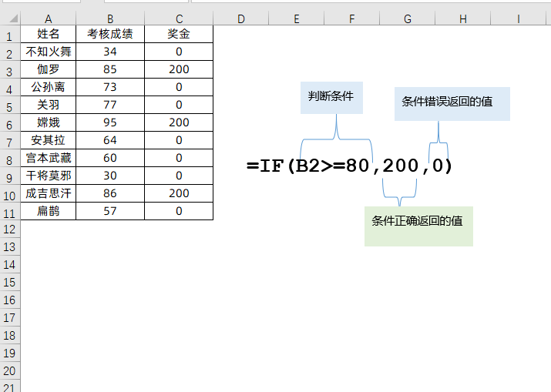Image resolution: width=551 pixels, height=392 pixels.
Task: Click bonus 200 in 伽罗 row
Action: 179,69
